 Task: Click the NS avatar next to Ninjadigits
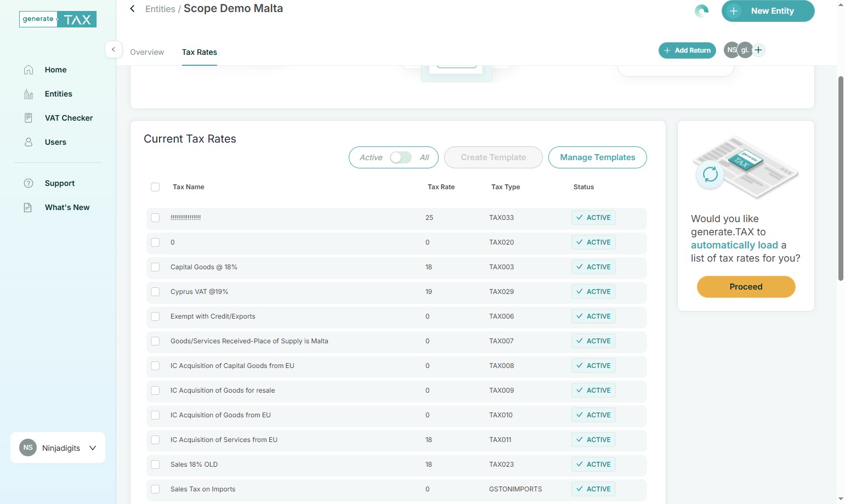point(28,448)
